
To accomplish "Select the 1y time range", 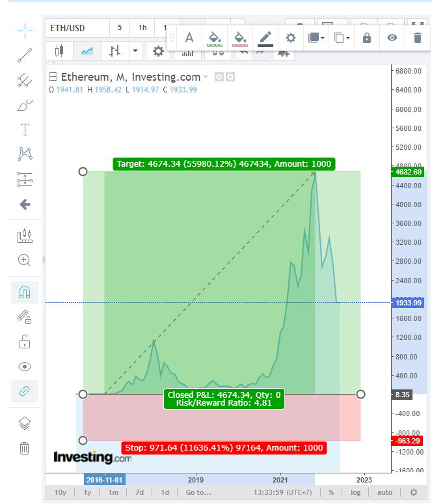I will pyautogui.click(x=87, y=492).
